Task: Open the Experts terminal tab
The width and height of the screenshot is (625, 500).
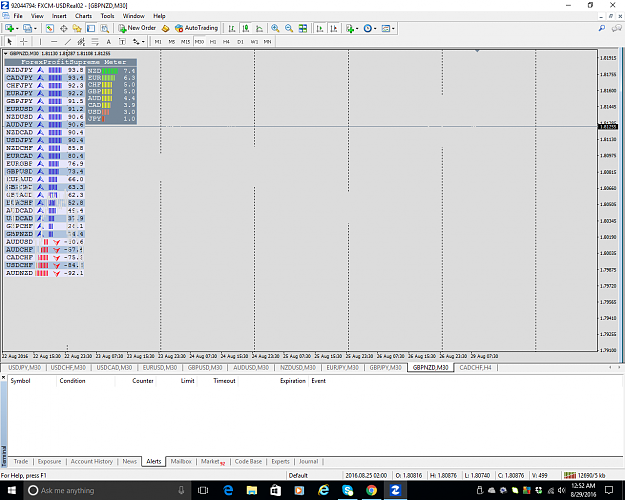Action: tap(280, 461)
